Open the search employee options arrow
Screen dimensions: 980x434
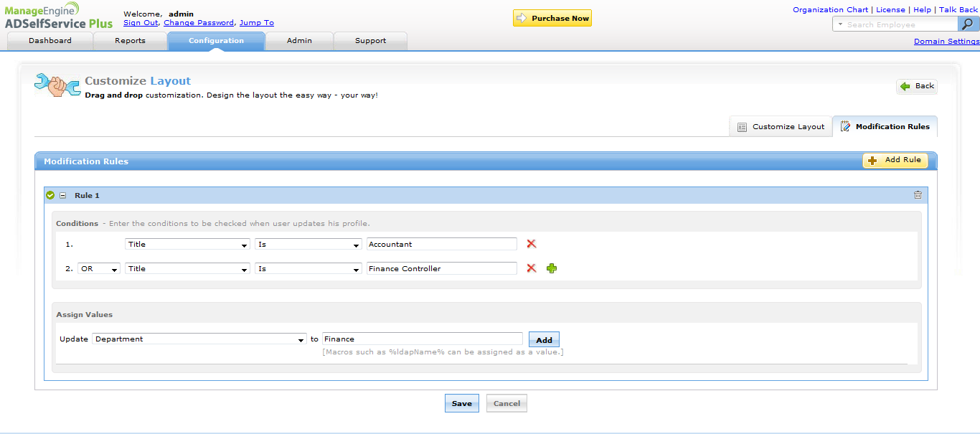click(x=840, y=24)
